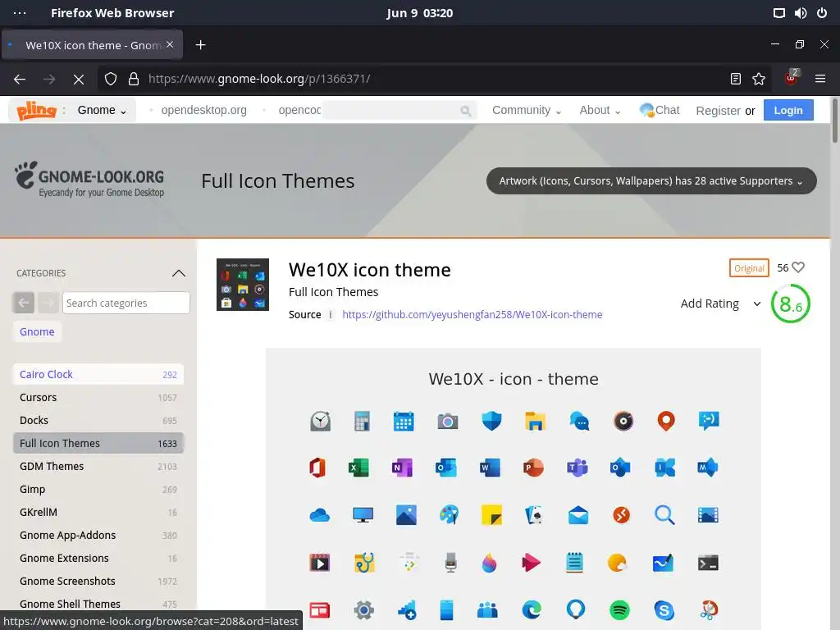840x630 pixels.
Task: Like the theme with heart icon
Action: [x=798, y=267]
